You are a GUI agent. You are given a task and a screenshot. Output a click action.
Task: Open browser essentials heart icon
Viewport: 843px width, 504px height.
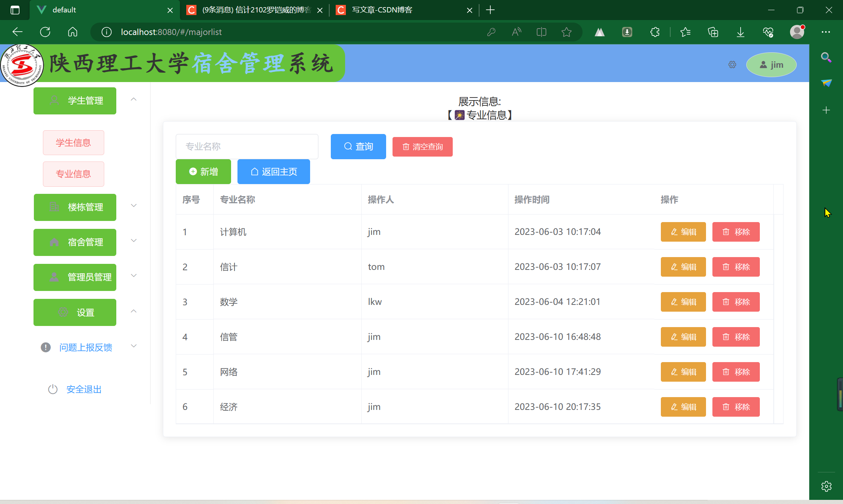click(x=768, y=32)
